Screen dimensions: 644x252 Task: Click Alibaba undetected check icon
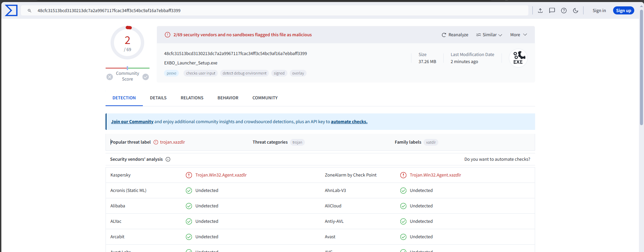(189, 206)
